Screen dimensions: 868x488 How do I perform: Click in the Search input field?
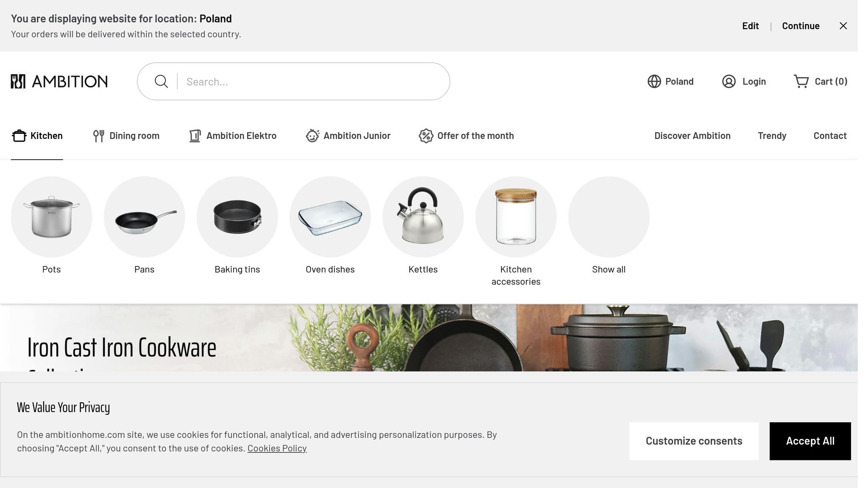314,82
